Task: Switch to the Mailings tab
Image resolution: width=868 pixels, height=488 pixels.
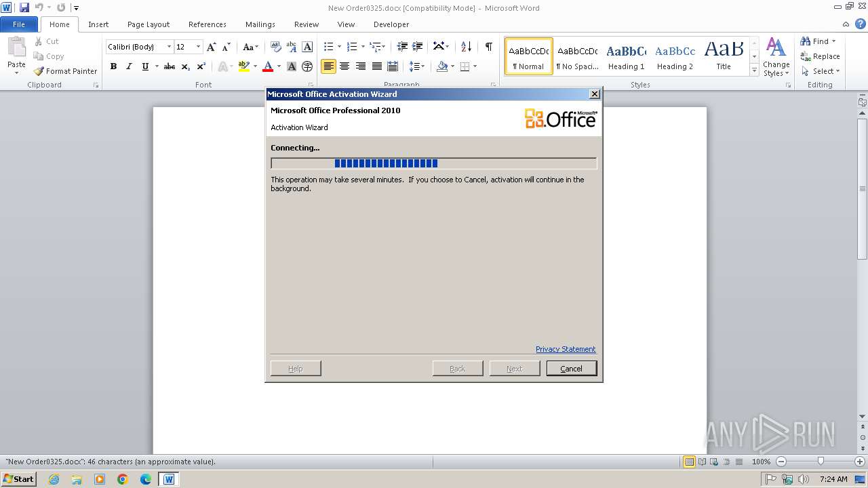Action: point(260,24)
